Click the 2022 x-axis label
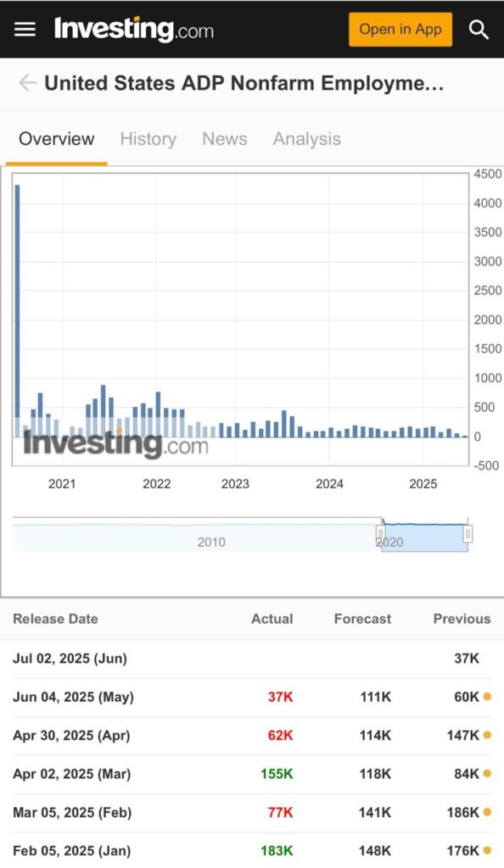 pos(157,484)
